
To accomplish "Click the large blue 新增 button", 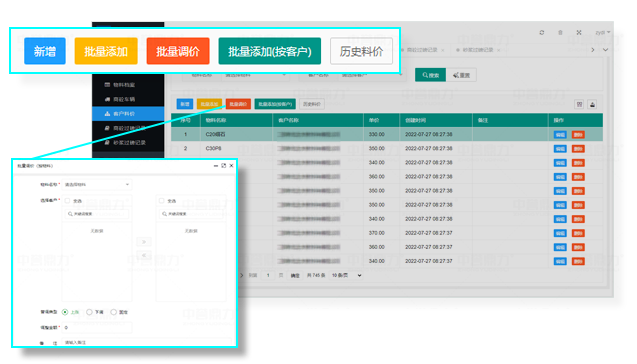I will [x=45, y=51].
